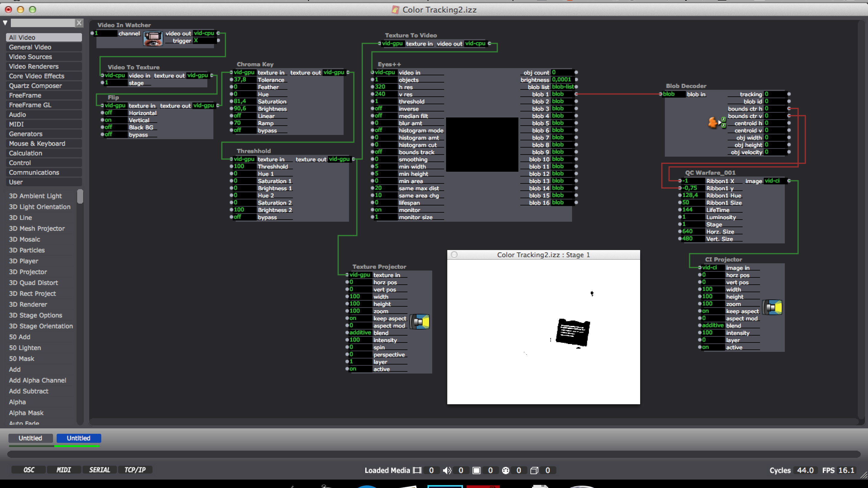The width and height of the screenshot is (868, 488).
Task: Click the Texture Projector projector icon
Action: [x=420, y=322]
